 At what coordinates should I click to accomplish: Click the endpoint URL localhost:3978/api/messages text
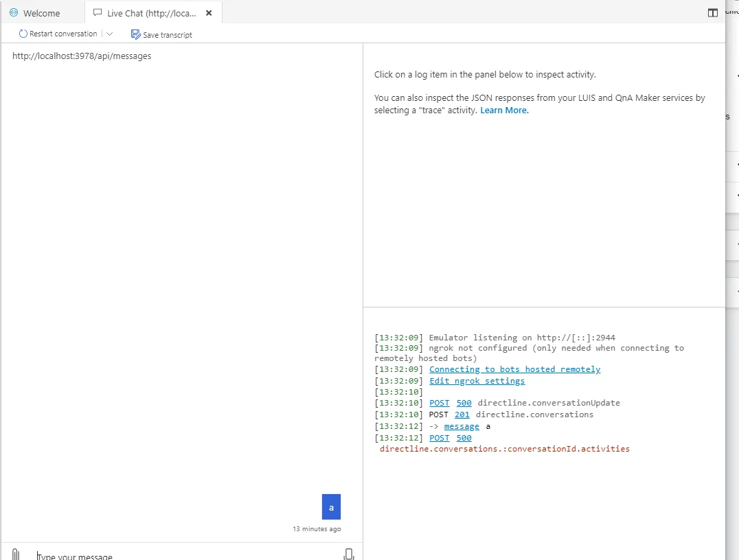point(82,56)
